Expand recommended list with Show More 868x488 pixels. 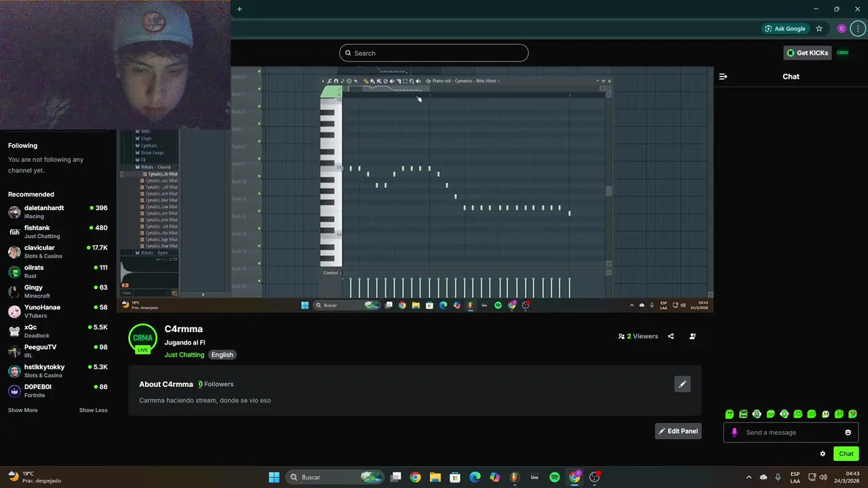tap(23, 410)
